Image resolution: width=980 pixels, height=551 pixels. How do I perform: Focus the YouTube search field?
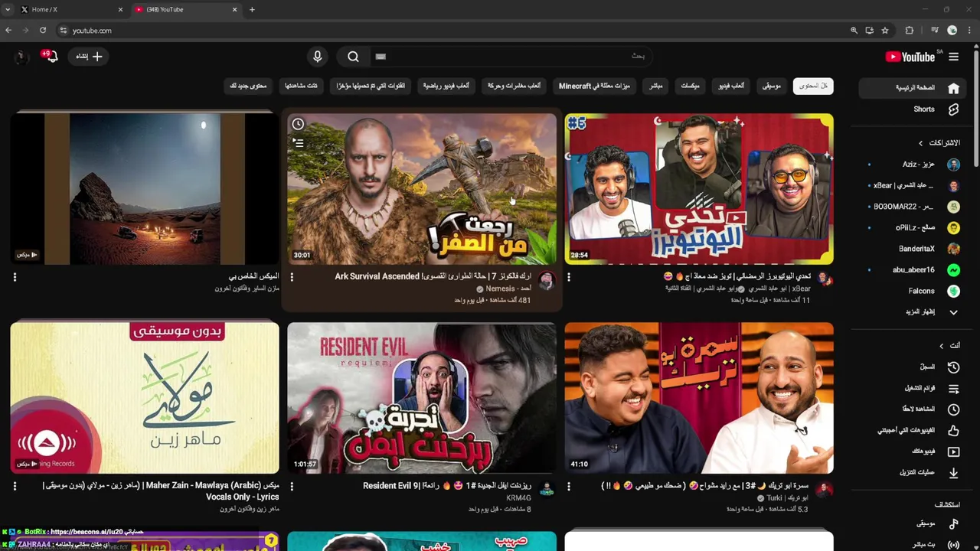(513, 57)
